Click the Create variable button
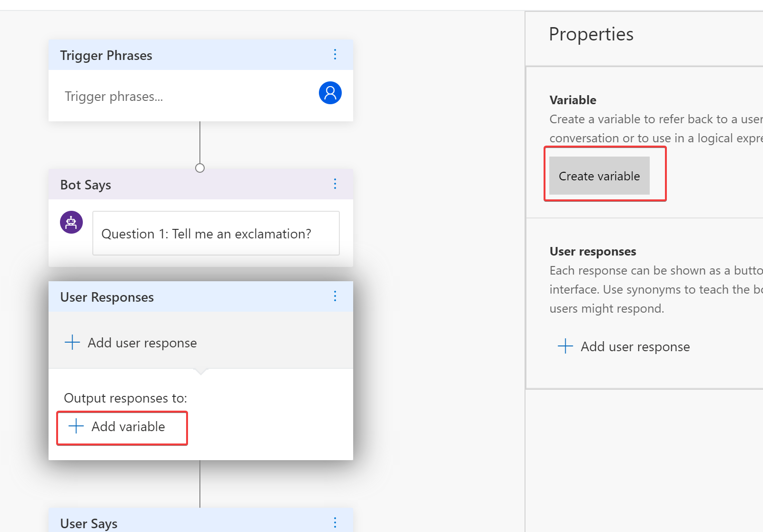Viewport: 763px width, 532px height. point(599,176)
